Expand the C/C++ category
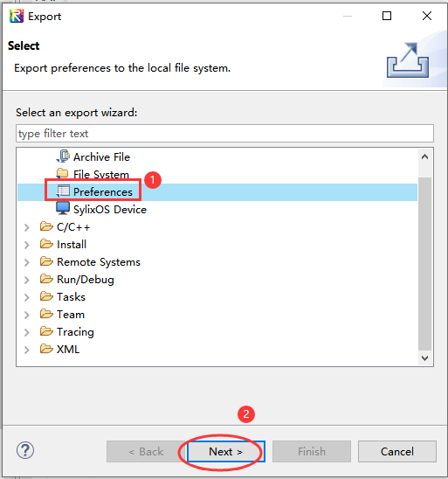 [27, 227]
